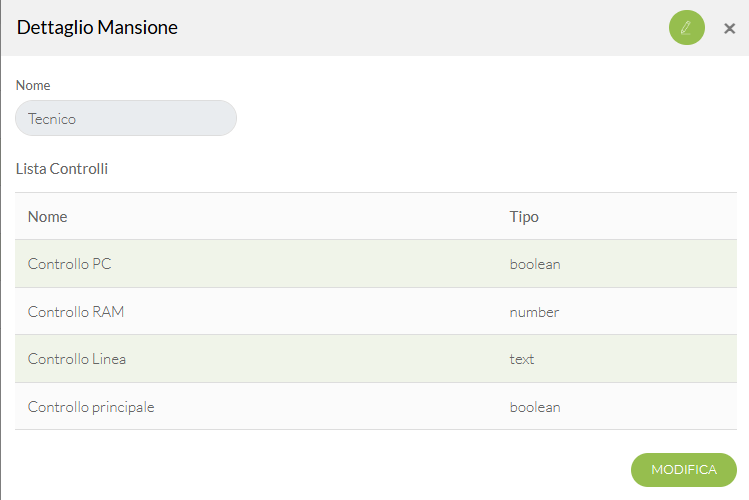Click the Dettaglio Mansione title
This screenshot has height=500, width=749.
coord(97,27)
